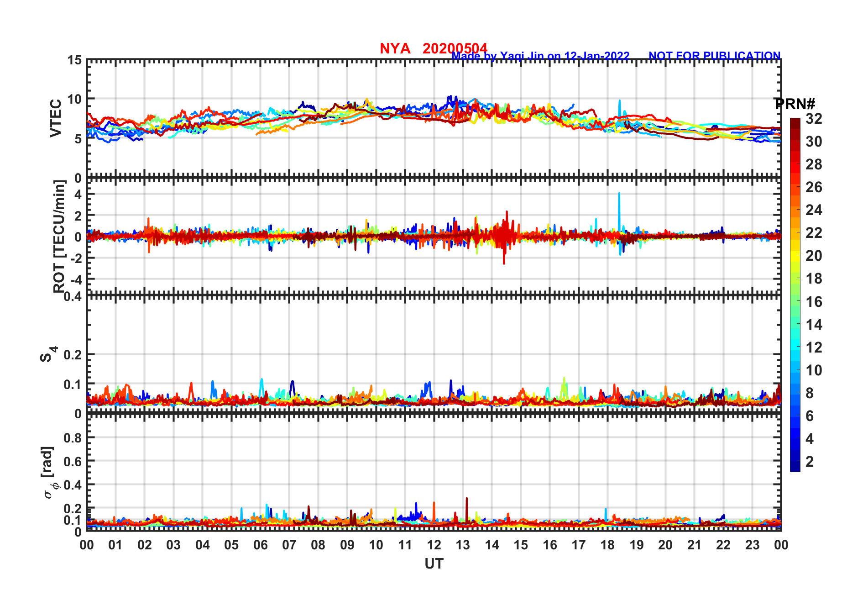This screenshot has height=590, width=868.
Task: Click the 'Made by Yaqi Jin' annotation
Action: coord(498,56)
